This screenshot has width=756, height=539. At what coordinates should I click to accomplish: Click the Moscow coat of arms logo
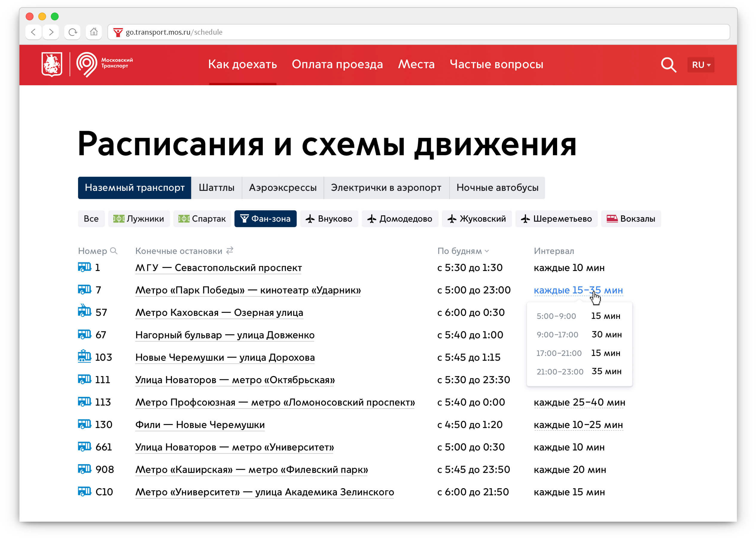52,64
